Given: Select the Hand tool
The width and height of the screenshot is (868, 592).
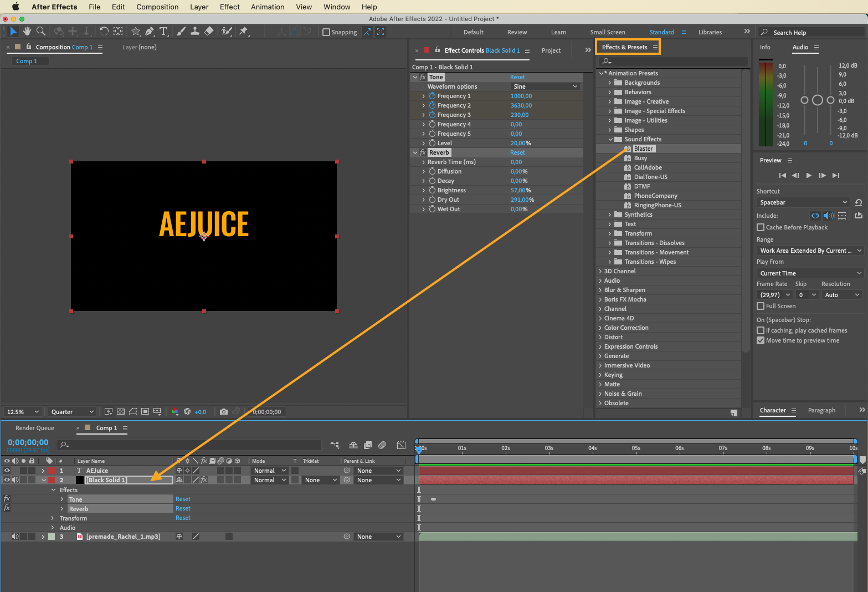Looking at the screenshot, I should click(27, 32).
